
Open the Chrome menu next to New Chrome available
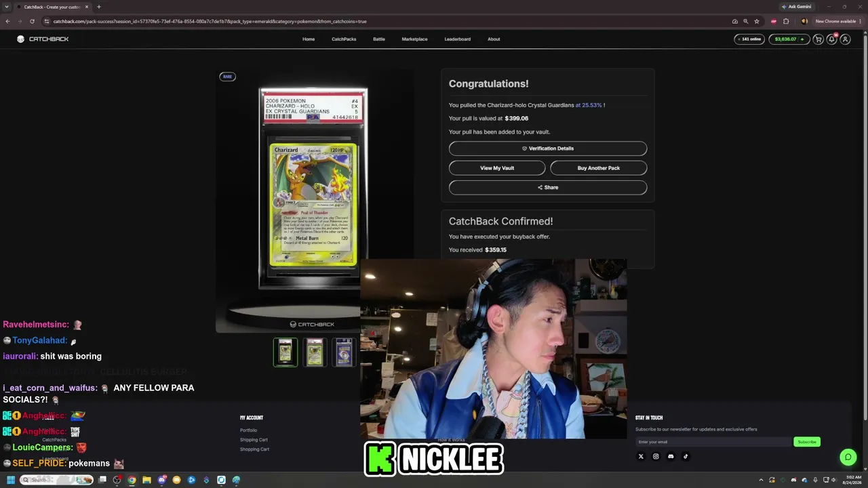(861, 21)
